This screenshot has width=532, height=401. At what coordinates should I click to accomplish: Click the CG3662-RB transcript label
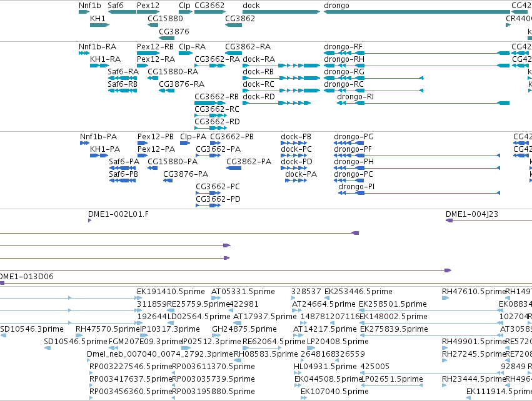pos(216,97)
